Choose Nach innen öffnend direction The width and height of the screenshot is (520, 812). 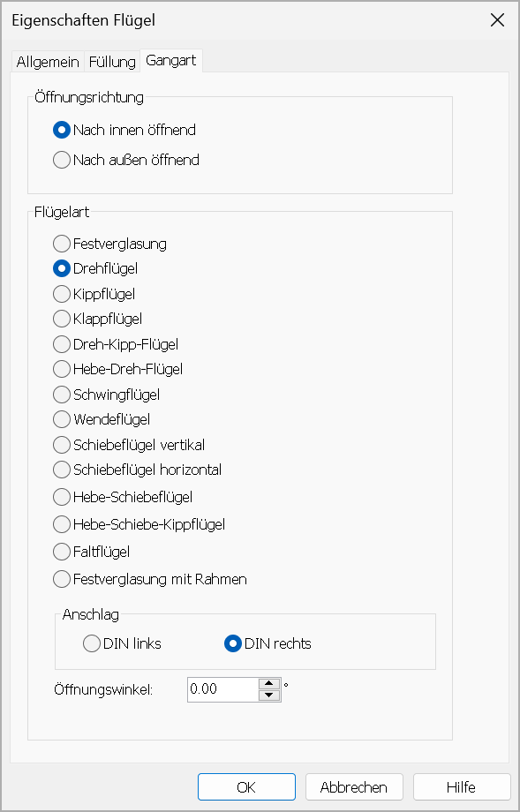(124, 130)
